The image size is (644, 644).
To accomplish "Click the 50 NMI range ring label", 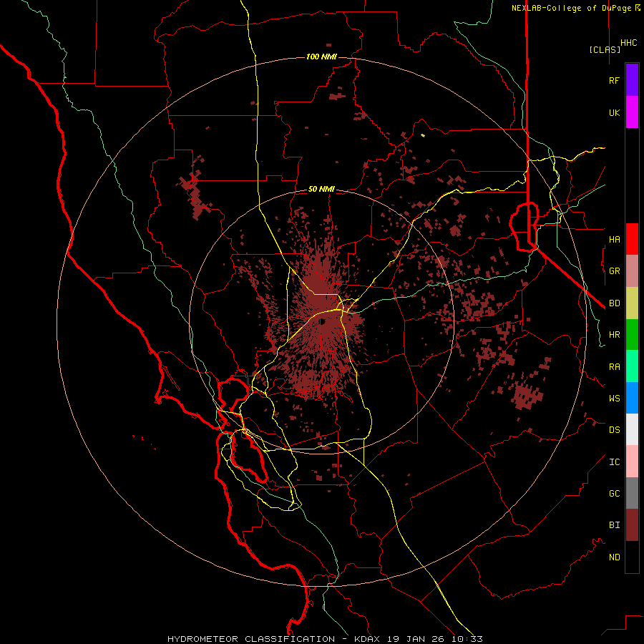I will pyautogui.click(x=321, y=189).
